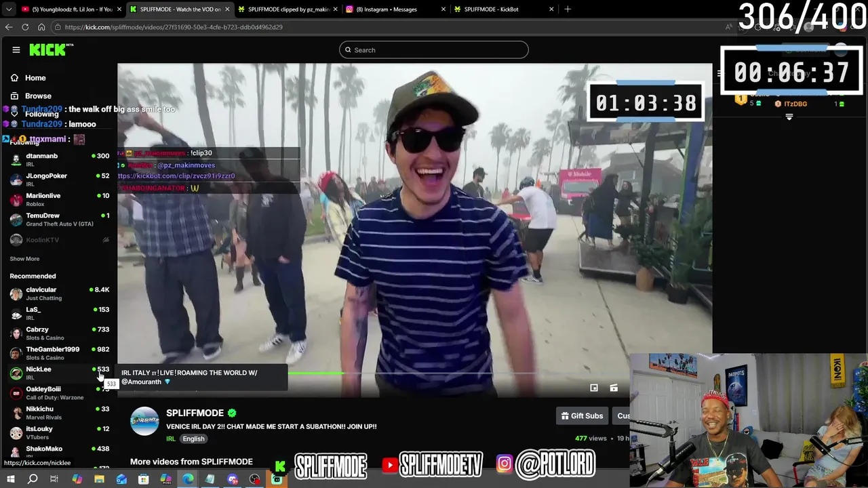Close the Instagram Messages tab
868x488 pixels.
[x=443, y=9]
